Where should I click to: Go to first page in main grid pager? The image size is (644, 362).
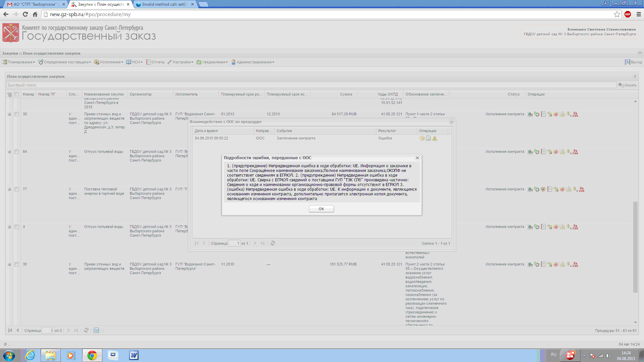pyautogui.click(x=10, y=330)
